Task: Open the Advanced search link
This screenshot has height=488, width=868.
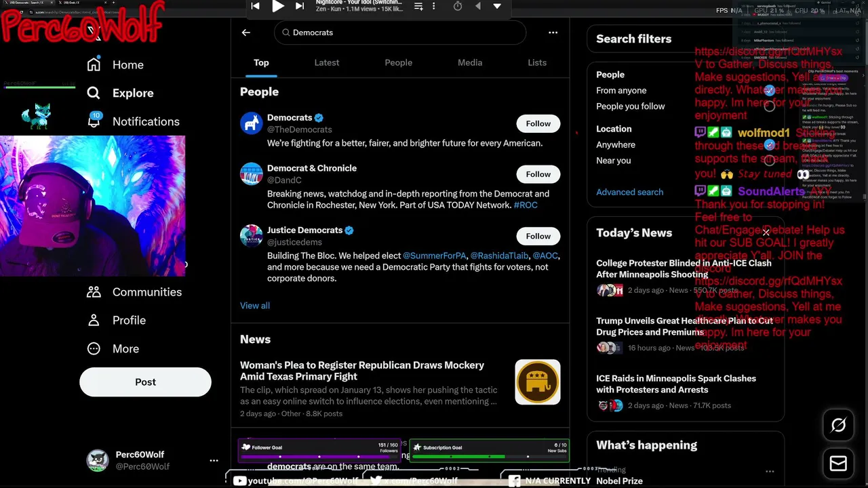Action: pyautogui.click(x=630, y=192)
